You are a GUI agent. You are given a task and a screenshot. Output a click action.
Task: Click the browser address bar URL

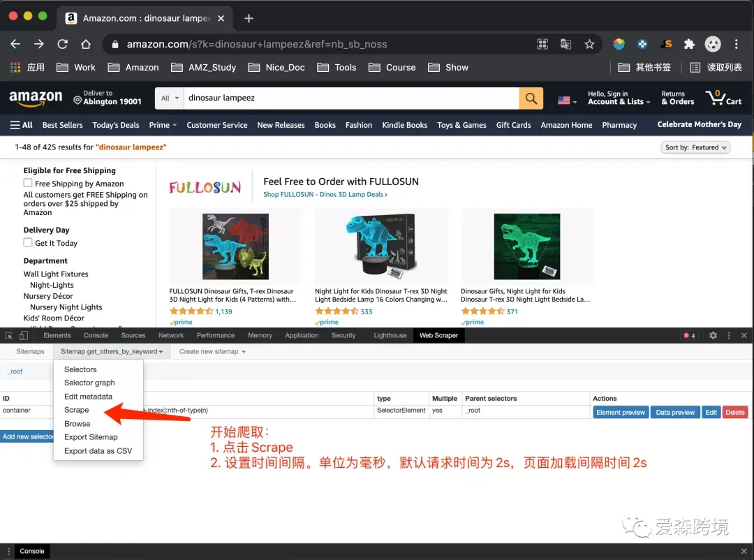[257, 44]
